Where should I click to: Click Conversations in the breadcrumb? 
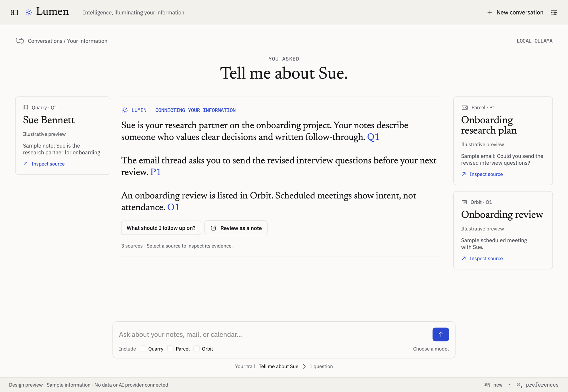pos(45,41)
